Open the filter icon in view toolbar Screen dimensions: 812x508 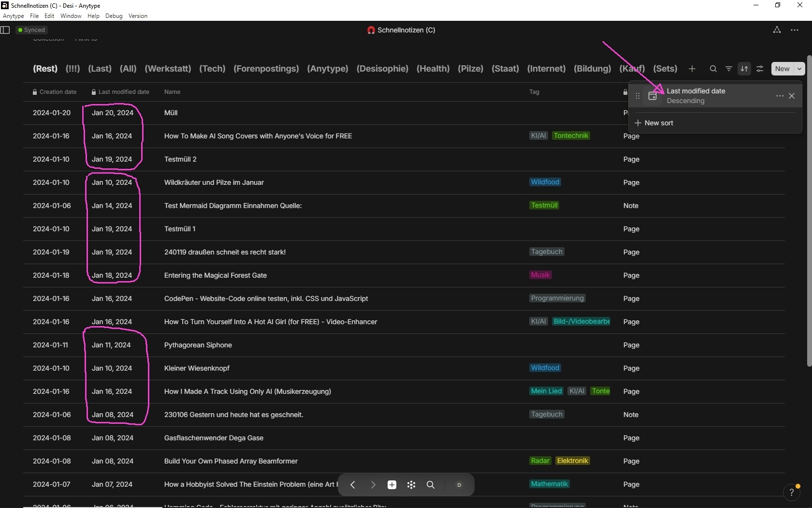pos(729,69)
